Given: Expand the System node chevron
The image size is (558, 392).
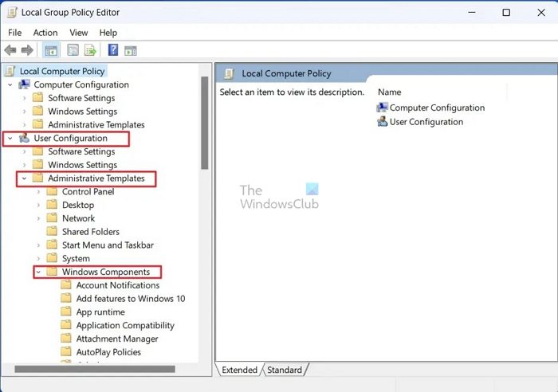Looking at the screenshot, I should [x=38, y=259].
